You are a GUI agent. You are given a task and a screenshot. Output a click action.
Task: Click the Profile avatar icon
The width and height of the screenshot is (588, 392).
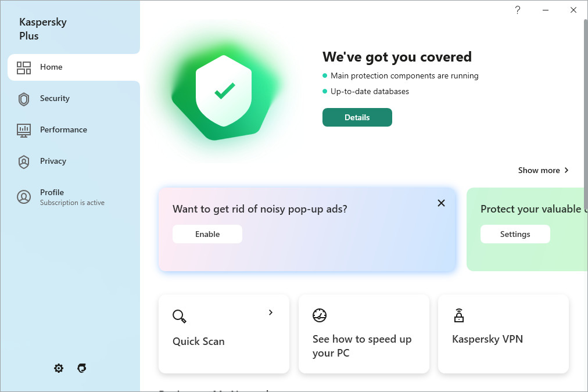[24, 197]
